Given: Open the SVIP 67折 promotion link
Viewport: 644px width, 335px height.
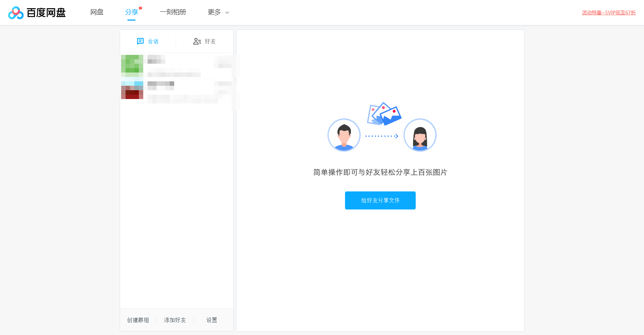Looking at the screenshot, I should (609, 12).
